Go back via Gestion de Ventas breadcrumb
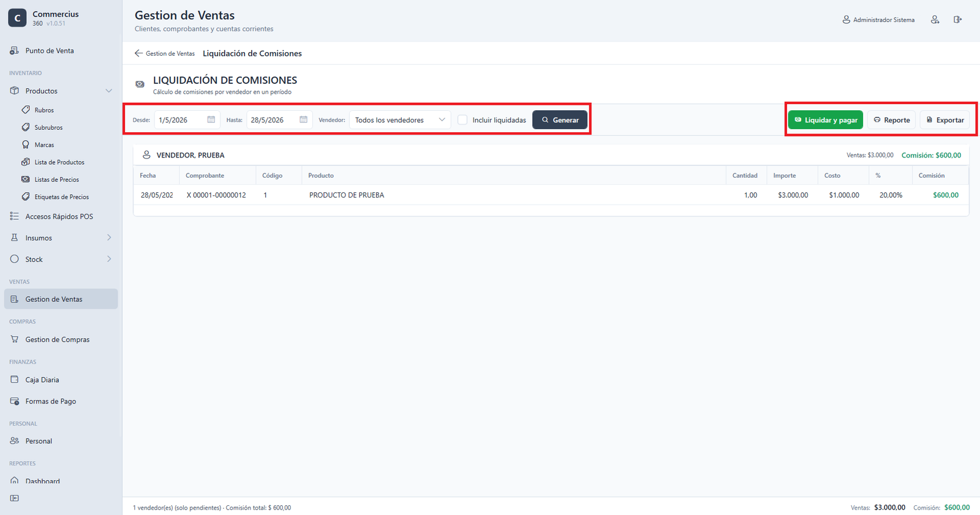The image size is (980, 515). 165,53
